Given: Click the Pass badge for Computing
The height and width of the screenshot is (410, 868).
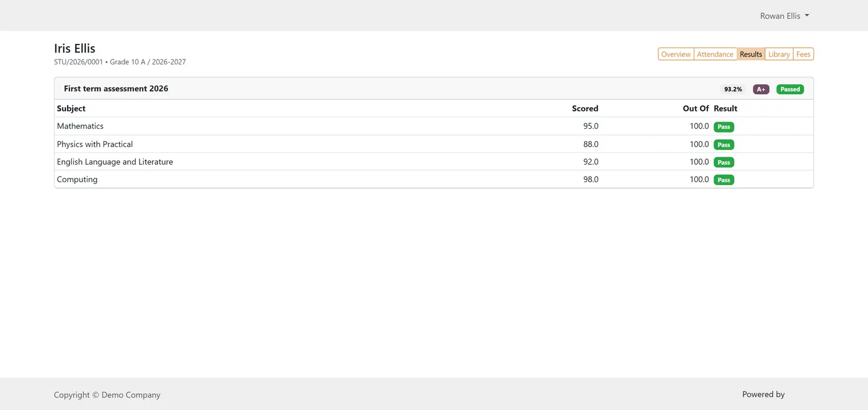Looking at the screenshot, I should [724, 180].
